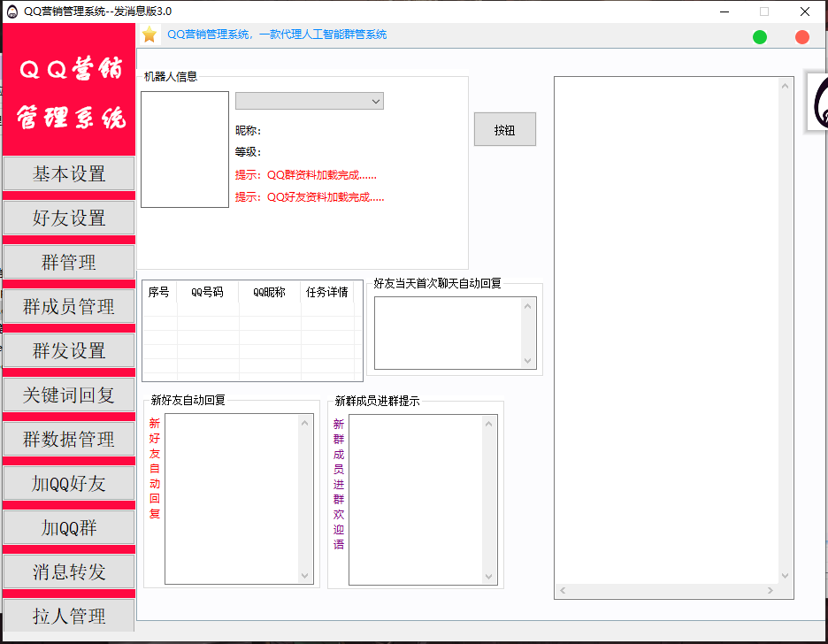Viewport: 828px width, 644px height.
Task: Click down arrow in 新群成员进群提示 scrollbar
Action: 488,577
